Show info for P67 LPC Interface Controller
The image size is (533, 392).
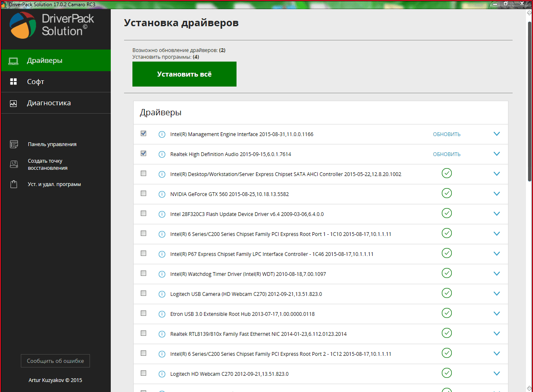coord(162,254)
